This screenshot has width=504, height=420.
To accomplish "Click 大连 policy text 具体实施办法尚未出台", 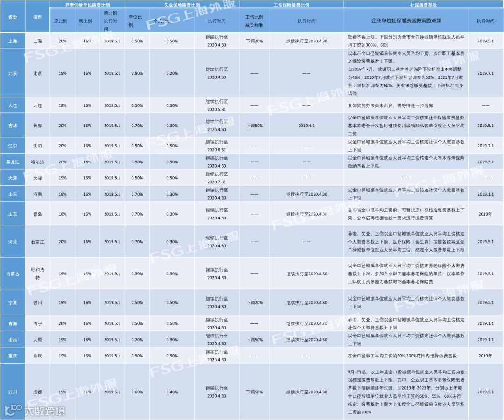I will point(390,105).
